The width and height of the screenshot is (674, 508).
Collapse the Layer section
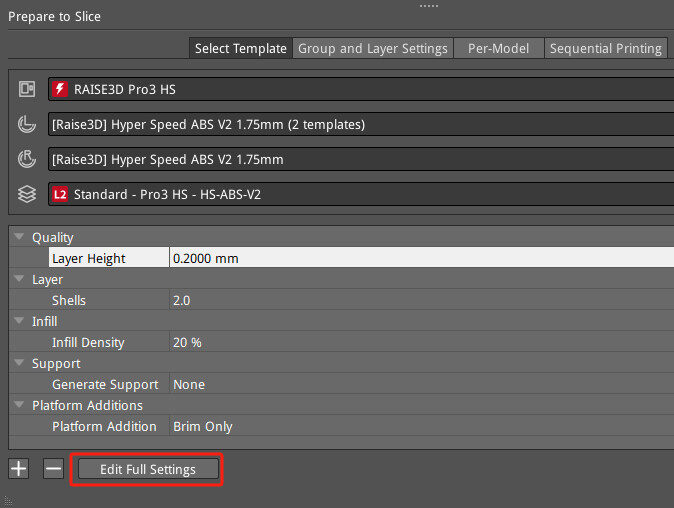pyautogui.click(x=19, y=278)
